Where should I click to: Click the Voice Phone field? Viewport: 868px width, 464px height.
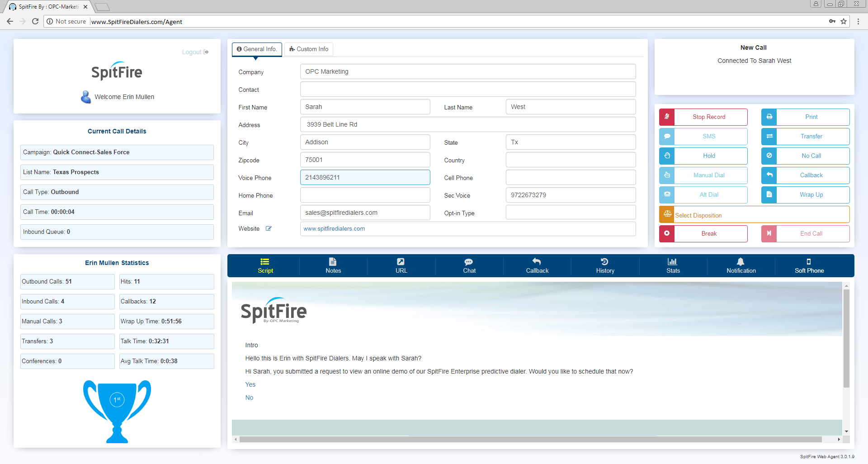365,177
